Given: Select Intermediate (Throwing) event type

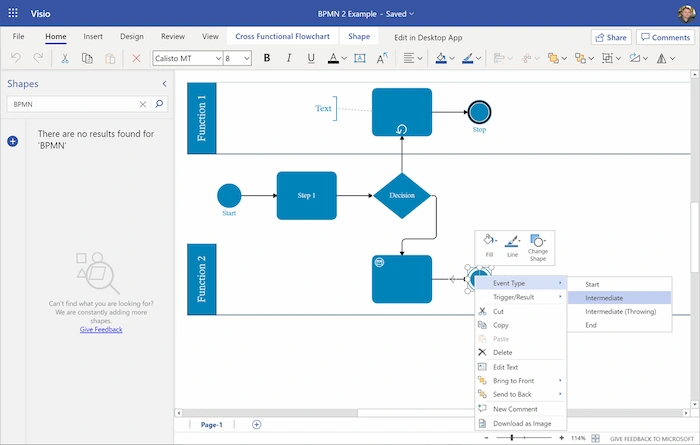Looking at the screenshot, I should (620, 312).
